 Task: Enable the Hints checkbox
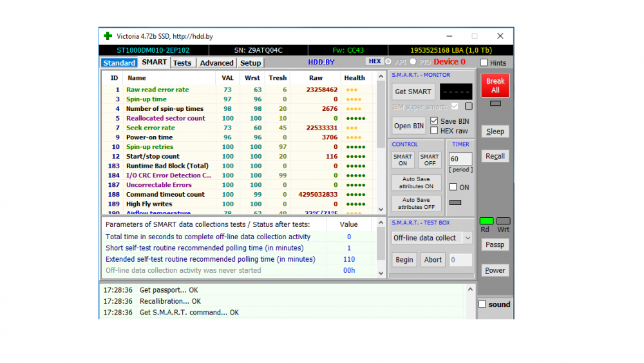click(x=484, y=63)
